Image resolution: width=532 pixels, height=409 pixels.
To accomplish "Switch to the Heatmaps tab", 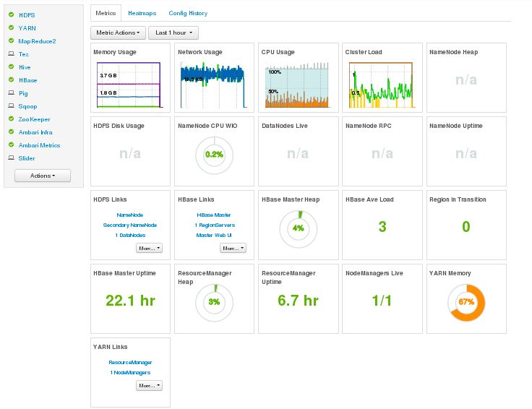I will [140, 14].
